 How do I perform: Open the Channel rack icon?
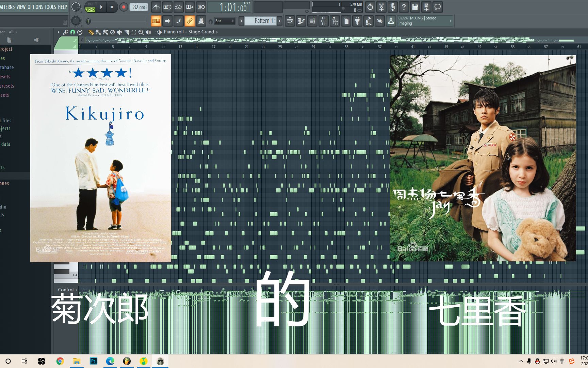(x=312, y=21)
